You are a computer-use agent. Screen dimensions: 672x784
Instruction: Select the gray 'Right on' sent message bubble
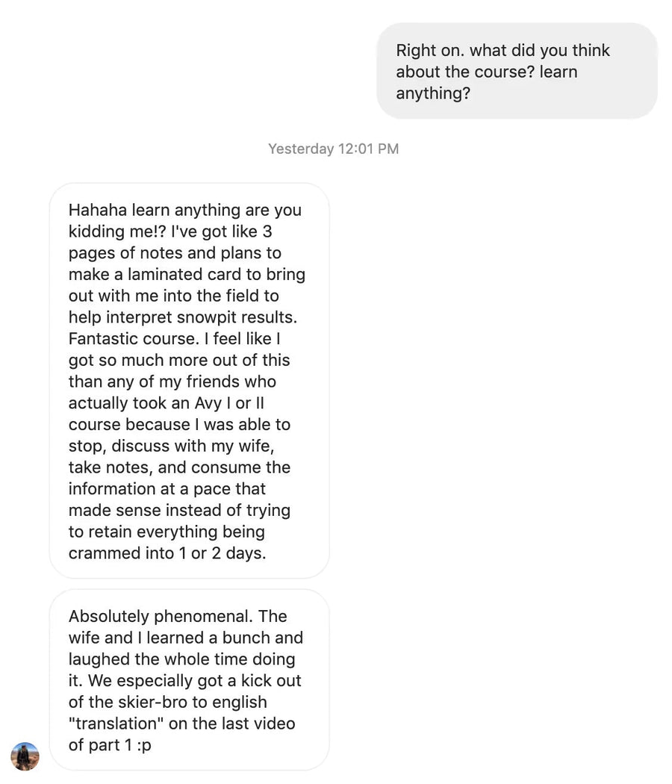(517, 71)
